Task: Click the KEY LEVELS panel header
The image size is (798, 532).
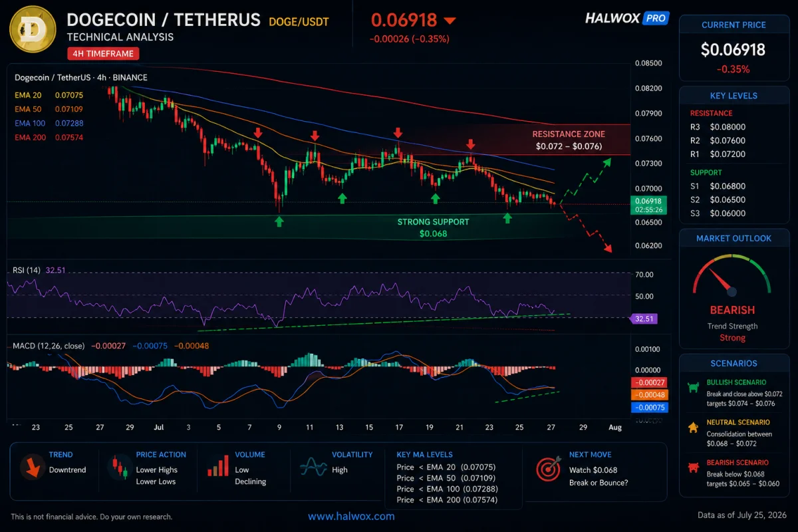Action: [733, 96]
